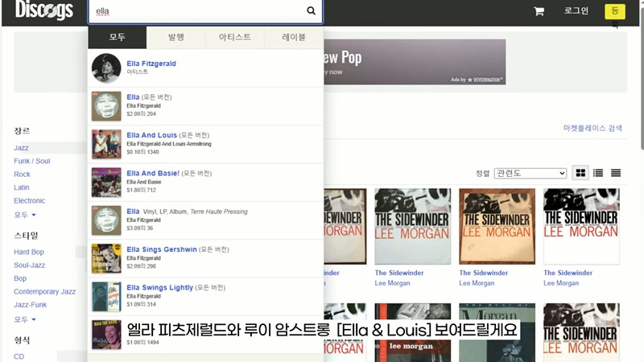Switch to the card grid view
This screenshot has height=362, width=644.
coord(580,173)
